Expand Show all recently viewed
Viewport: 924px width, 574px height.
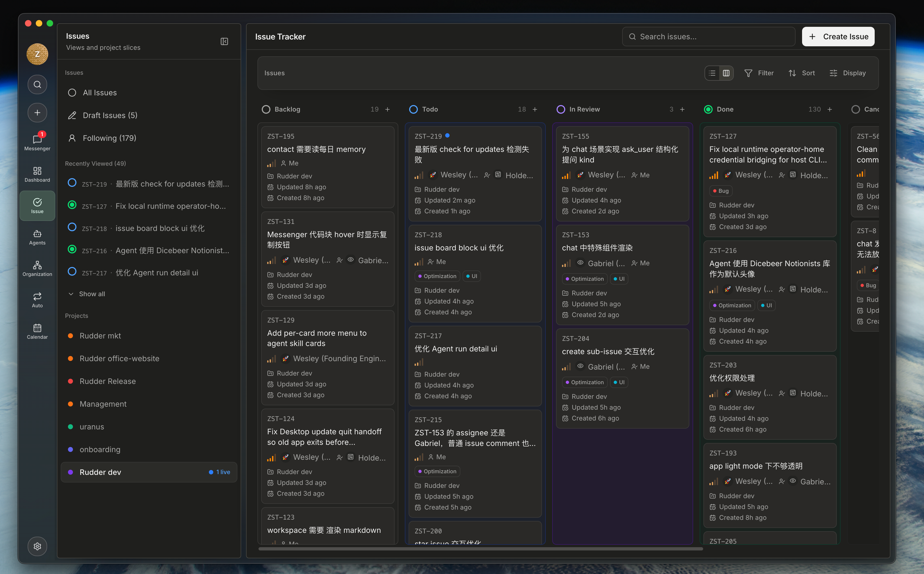pyautogui.click(x=87, y=294)
